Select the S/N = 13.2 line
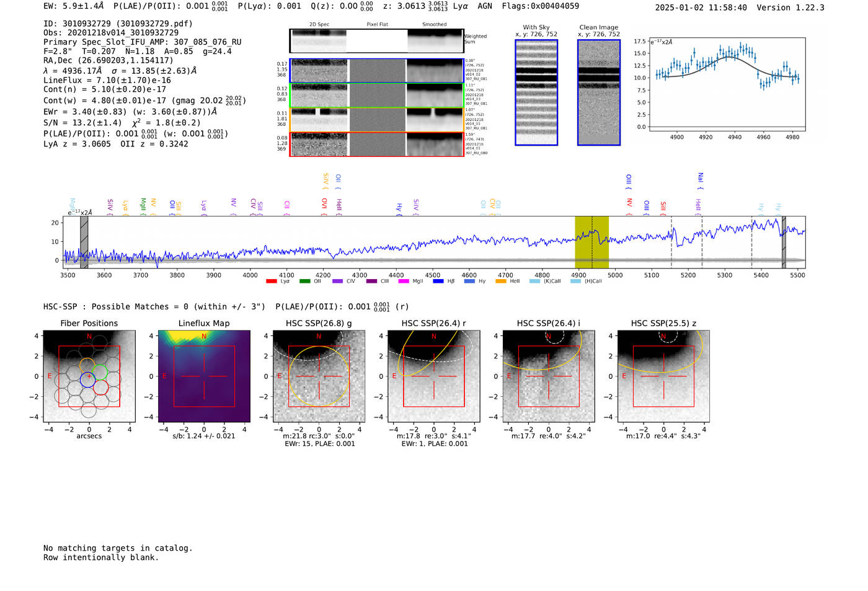This screenshot has height=591, width=868. point(122,123)
